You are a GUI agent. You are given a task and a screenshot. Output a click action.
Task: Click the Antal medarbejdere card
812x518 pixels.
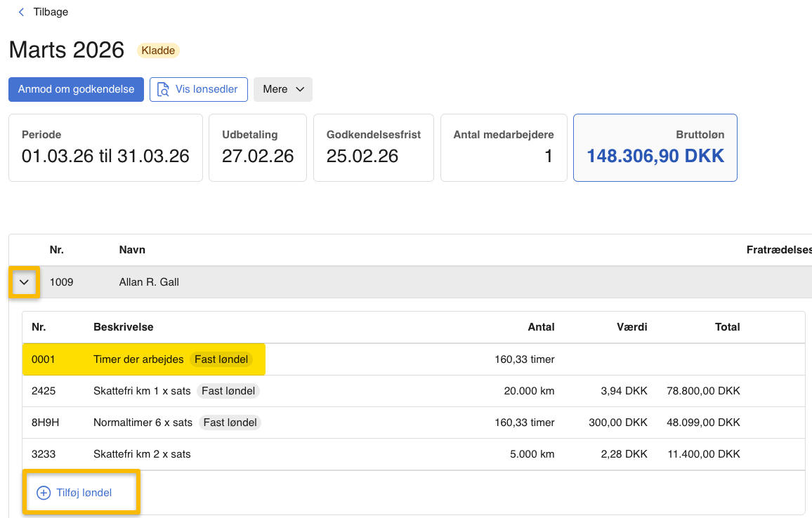[503, 147]
